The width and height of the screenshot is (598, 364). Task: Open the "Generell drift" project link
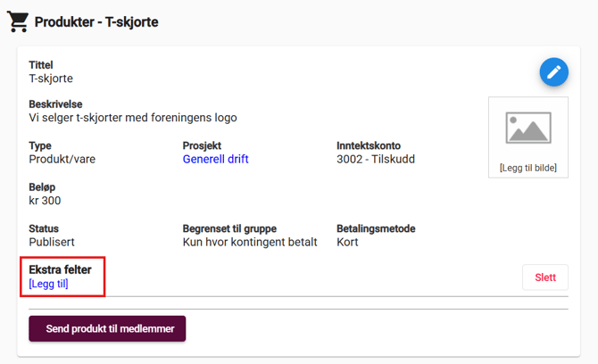215,160
